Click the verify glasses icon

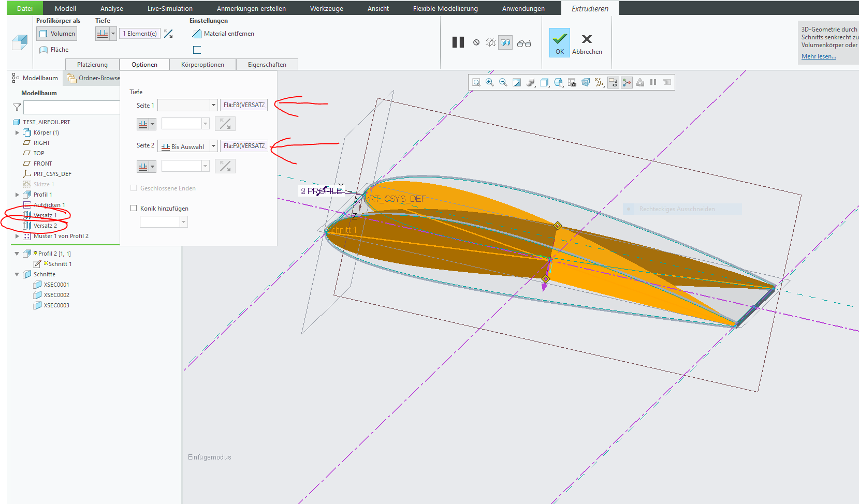tap(524, 43)
